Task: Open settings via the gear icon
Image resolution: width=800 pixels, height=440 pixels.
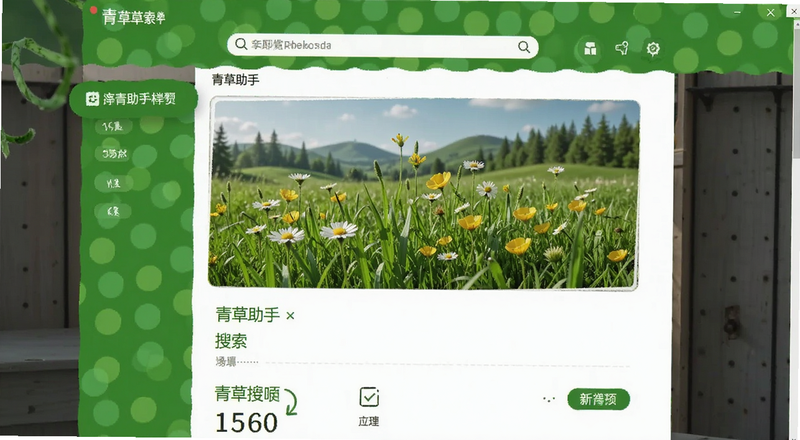Action: tap(653, 48)
